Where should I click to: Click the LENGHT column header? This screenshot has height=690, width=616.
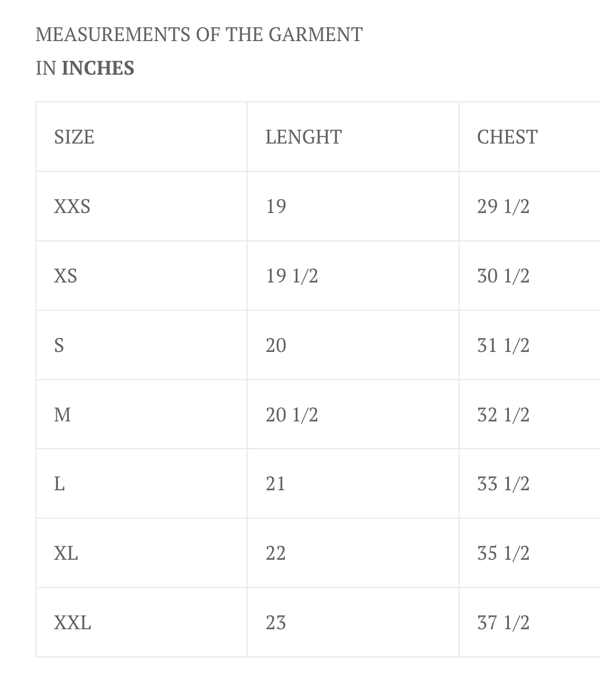[x=303, y=137]
